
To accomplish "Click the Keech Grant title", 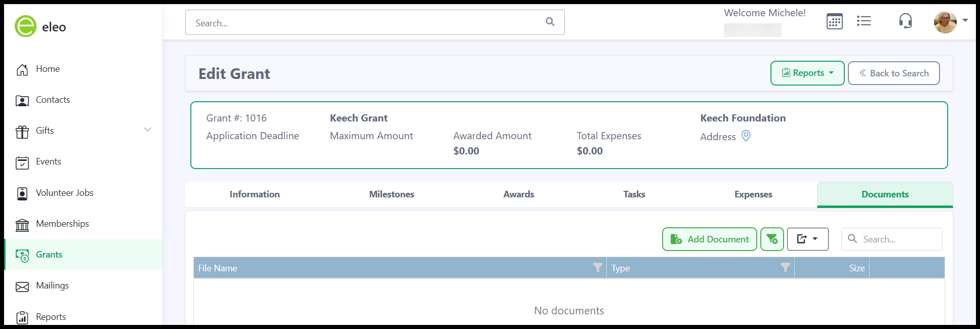I will tap(358, 118).
